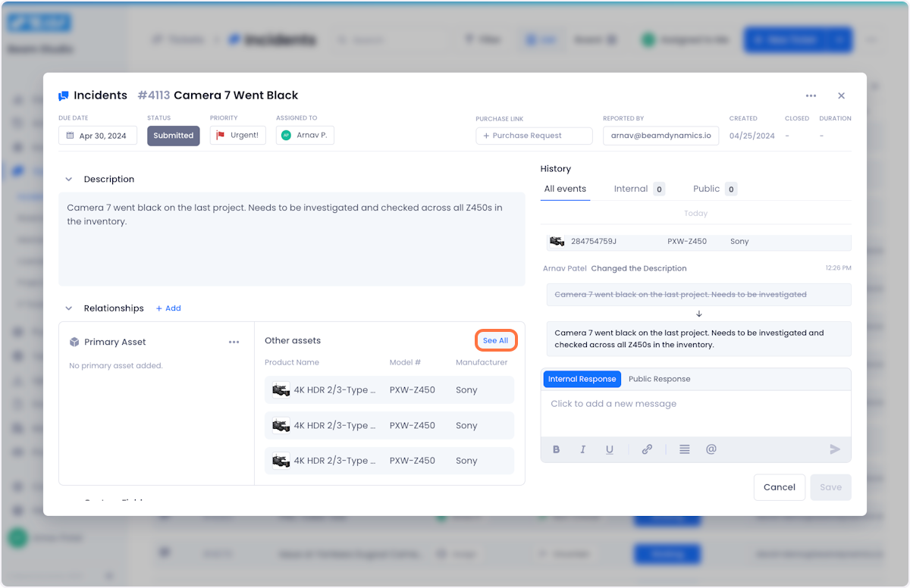Open second 4K HDR 2/3-Type asset row
Image resolution: width=910 pixels, height=588 pixels.
click(389, 426)
